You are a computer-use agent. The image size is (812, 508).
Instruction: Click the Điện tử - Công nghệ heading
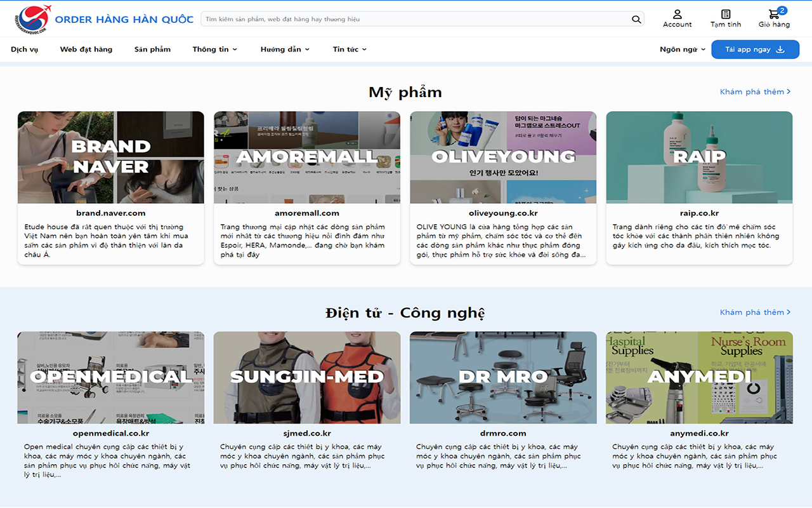405,312
